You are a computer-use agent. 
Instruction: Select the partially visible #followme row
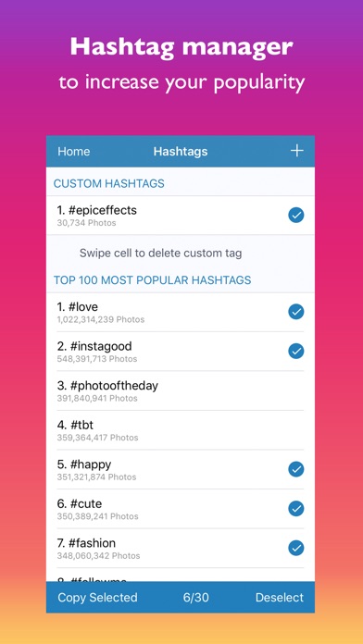181,576
